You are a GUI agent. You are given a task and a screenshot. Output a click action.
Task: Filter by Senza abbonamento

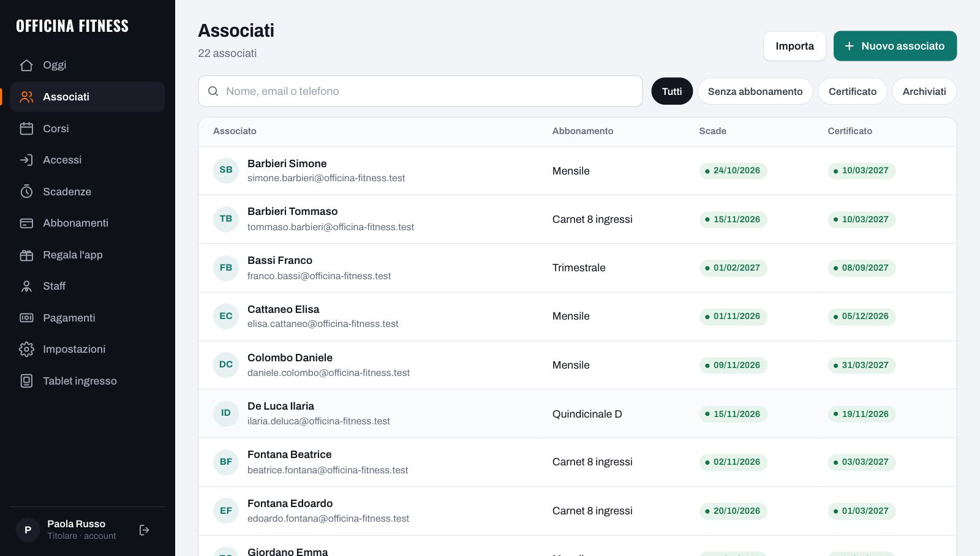(x=755, y=91)
